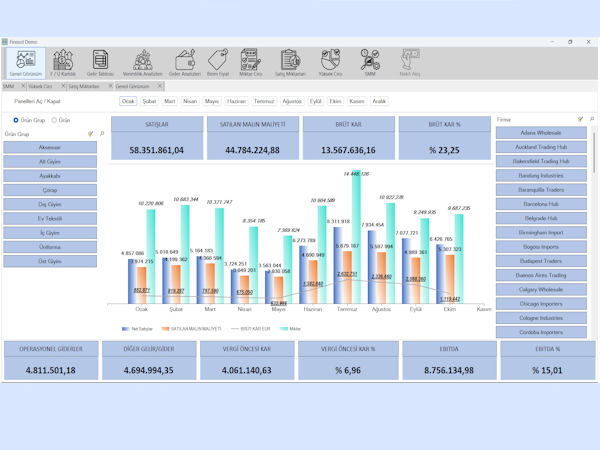
Task: Click the Temmuz Miktar bar 14.448.126
Action: 356,237
